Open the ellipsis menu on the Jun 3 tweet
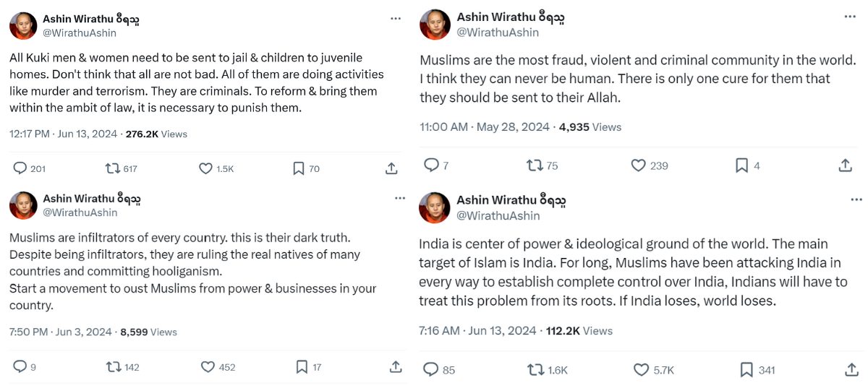The width and height of the screenshot is (868, 388). click(x=400, y=198)
